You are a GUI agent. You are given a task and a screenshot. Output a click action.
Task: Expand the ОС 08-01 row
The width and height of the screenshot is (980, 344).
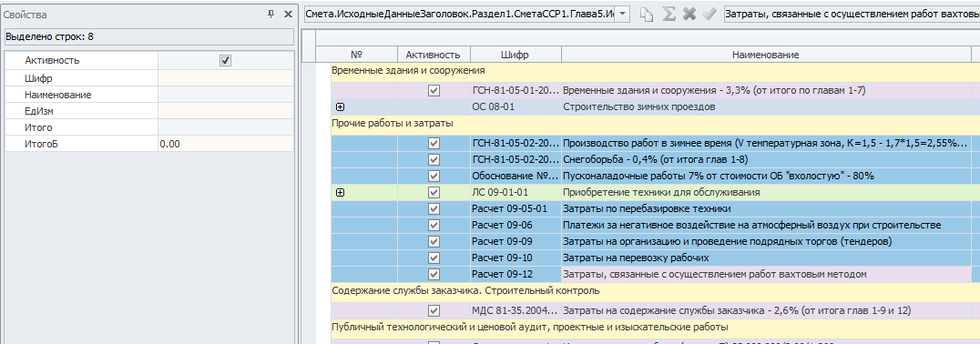(x=340, y=106)
